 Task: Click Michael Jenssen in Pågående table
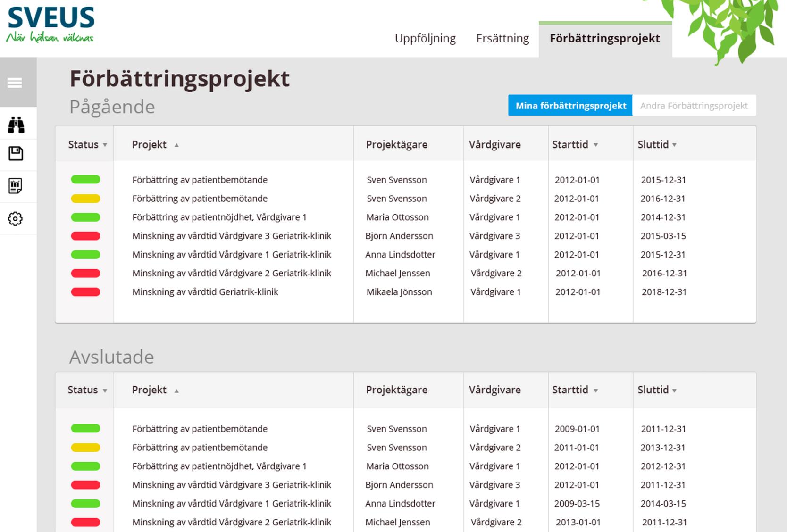coord(398,273)
